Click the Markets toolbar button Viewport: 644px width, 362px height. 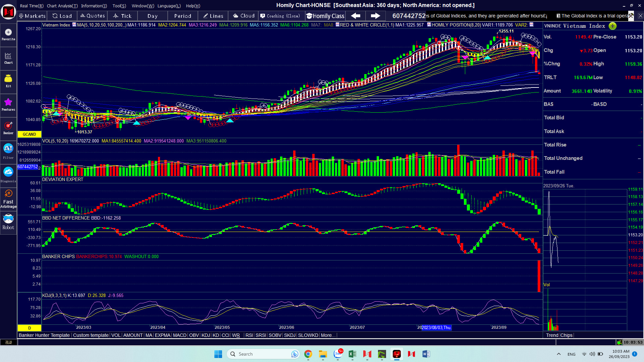[32, 16]
